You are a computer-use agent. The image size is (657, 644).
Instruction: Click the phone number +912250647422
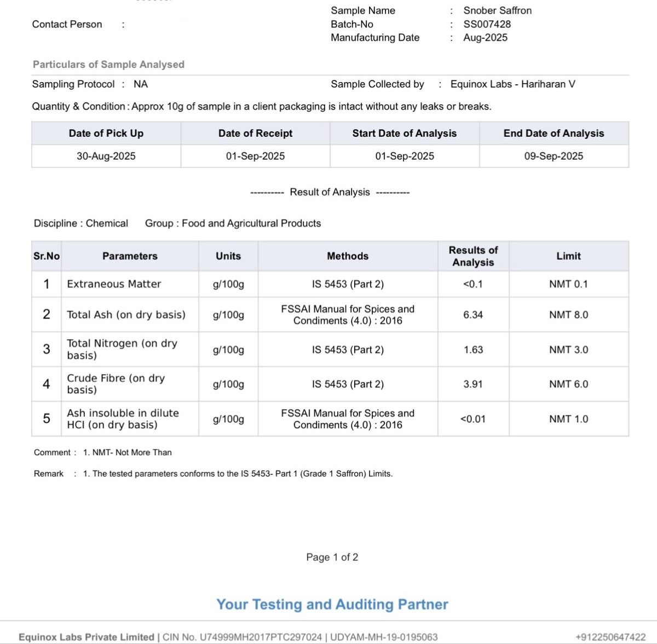pos(610,637)
